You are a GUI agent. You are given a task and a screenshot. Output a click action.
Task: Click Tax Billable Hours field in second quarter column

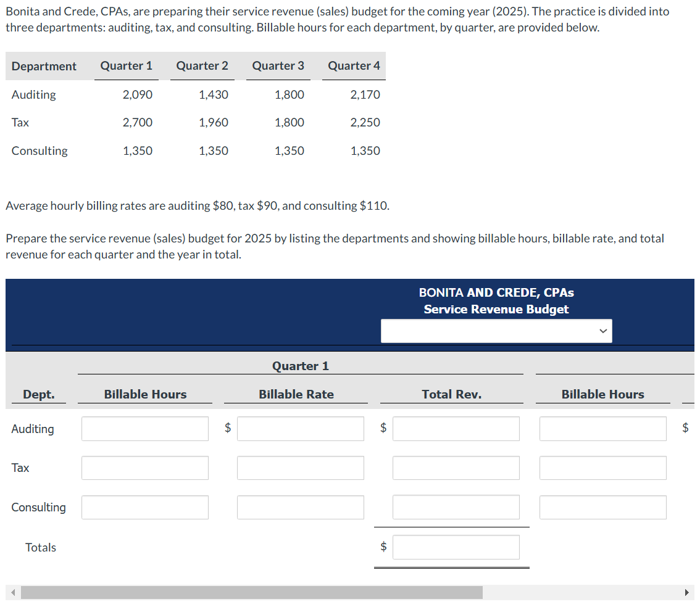tap(602, 468)
